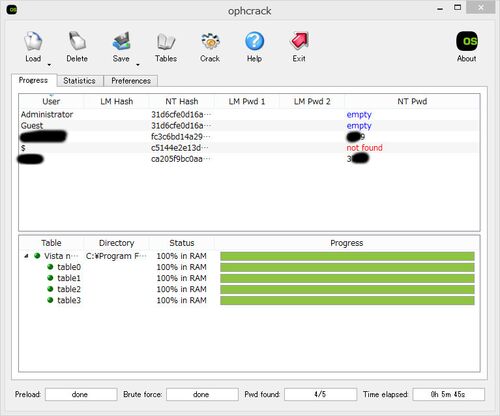Select the Administrator user row
The height and width of the screenshot is (416, 500).
coord(249,114)
